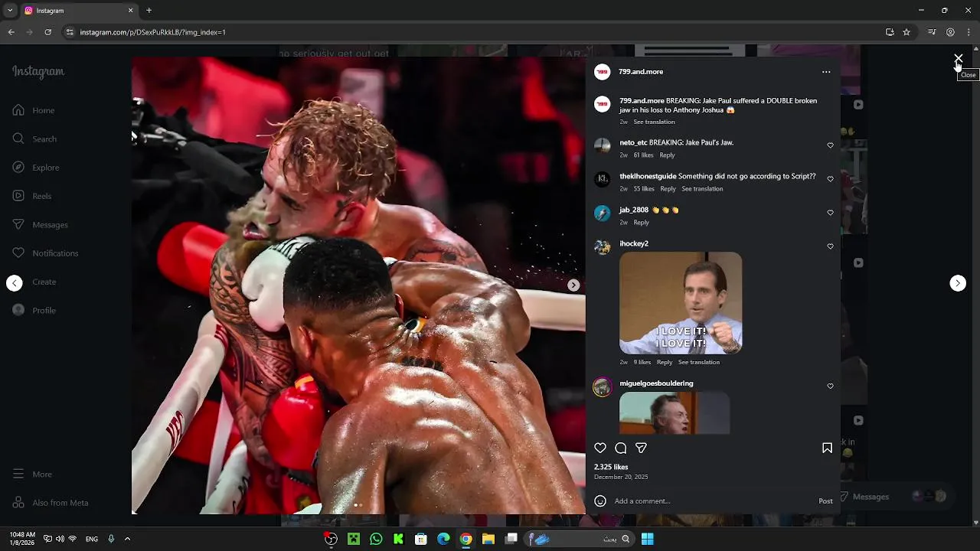Go to next image in carousel
The width and height of the screenshot is (980, 551).
point(573,285)
